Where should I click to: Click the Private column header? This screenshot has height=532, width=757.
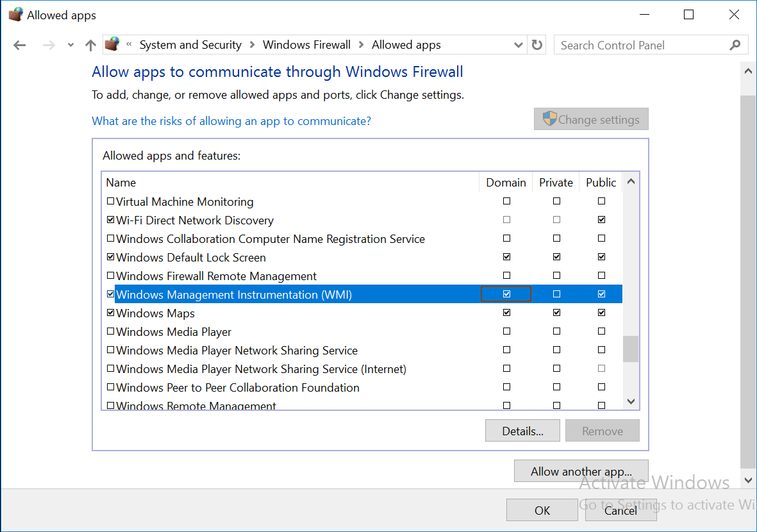coord(556,183)
